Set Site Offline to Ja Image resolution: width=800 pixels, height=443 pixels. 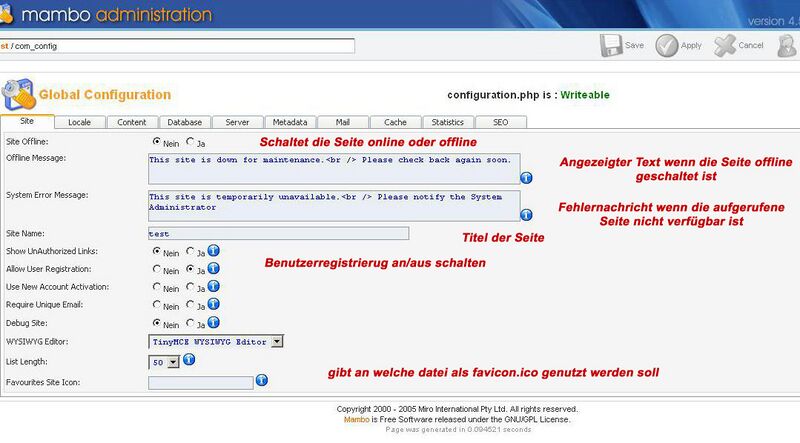click(x=191, y=142)
